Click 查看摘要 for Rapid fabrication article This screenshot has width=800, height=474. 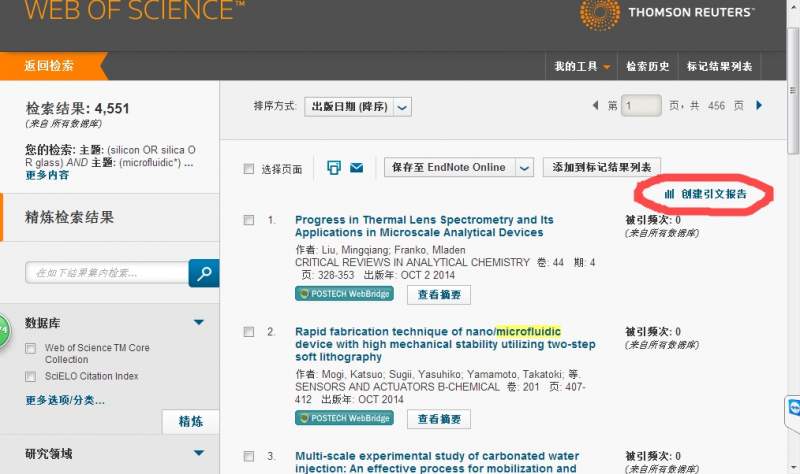pyautogui.click(x=439, y=419)
